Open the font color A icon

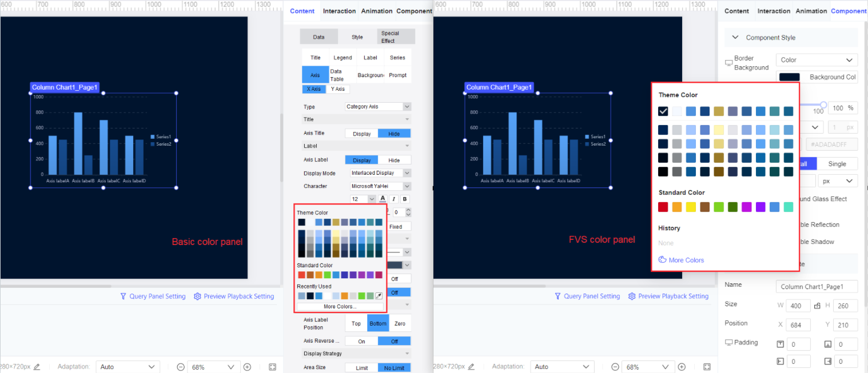382,199
